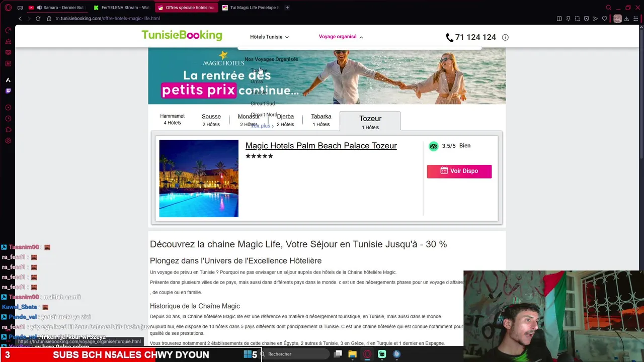The image size is (644, 362).
Task: Open the GX Corner gamepad icon in tab bar
Action: (x=20, y=8)
